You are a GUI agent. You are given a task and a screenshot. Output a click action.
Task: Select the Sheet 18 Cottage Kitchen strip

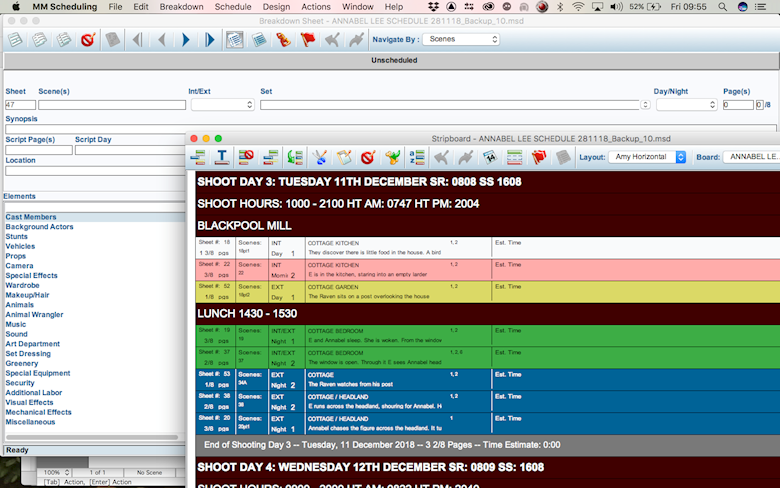point(488,247)
